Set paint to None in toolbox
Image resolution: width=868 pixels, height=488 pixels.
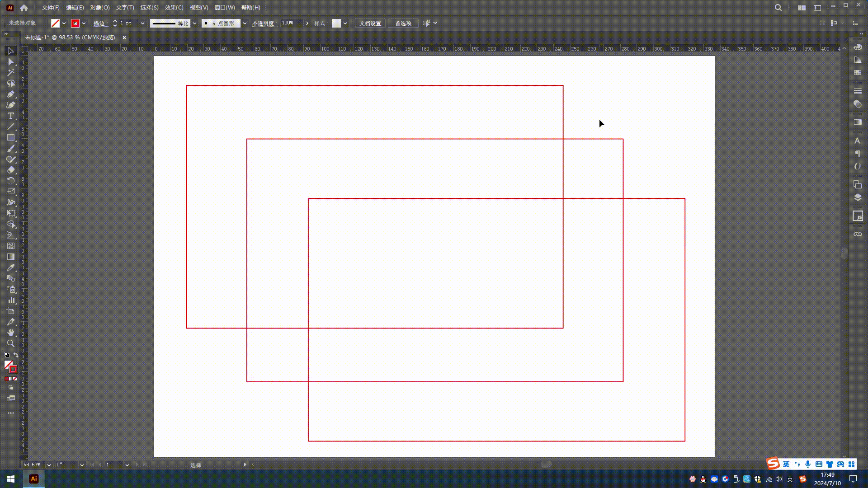pyautogui.click(x=15, y=379)
